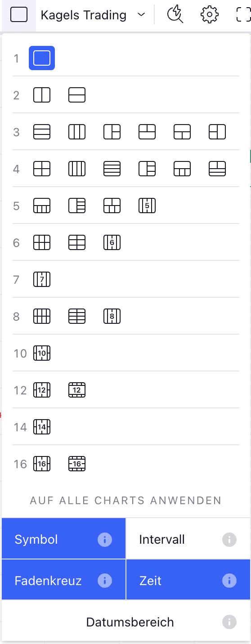The image size is (251, 644).
Task: Choose two charts side-by-side vertical split layout
Action: (x=42, y=95)
